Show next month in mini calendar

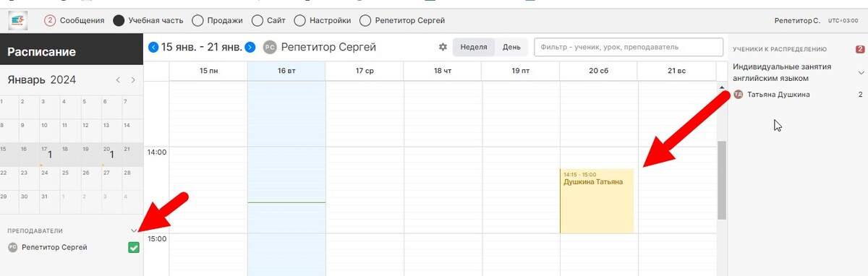[x=133, y=80]
